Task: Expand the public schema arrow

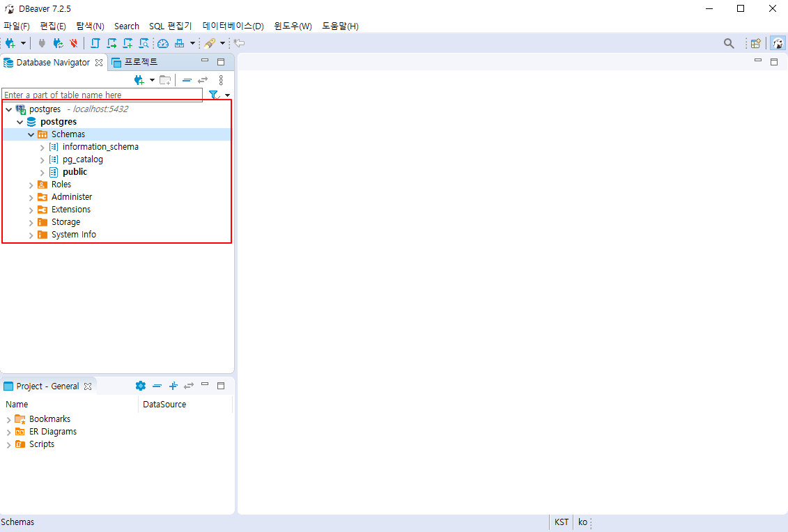Action: pyautogui.click(x=43, y=172)
